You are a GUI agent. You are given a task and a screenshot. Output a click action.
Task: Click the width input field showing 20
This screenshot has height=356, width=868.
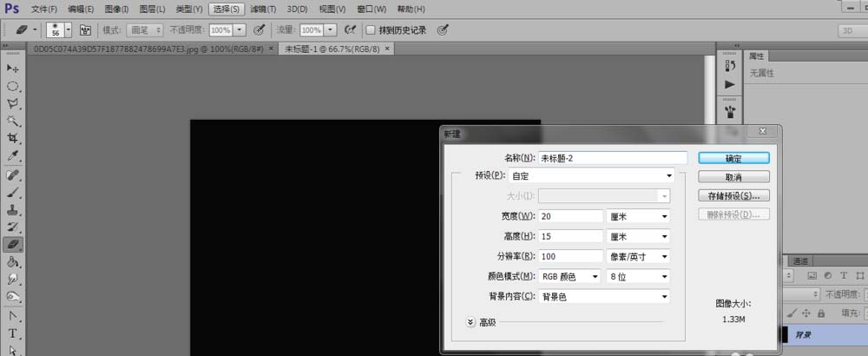[x=570, y=216]
